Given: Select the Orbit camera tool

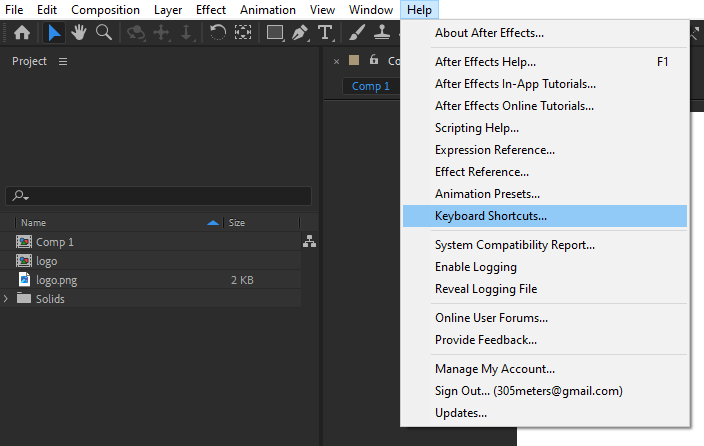Looking at the screenshot, I should pos(136,33).
